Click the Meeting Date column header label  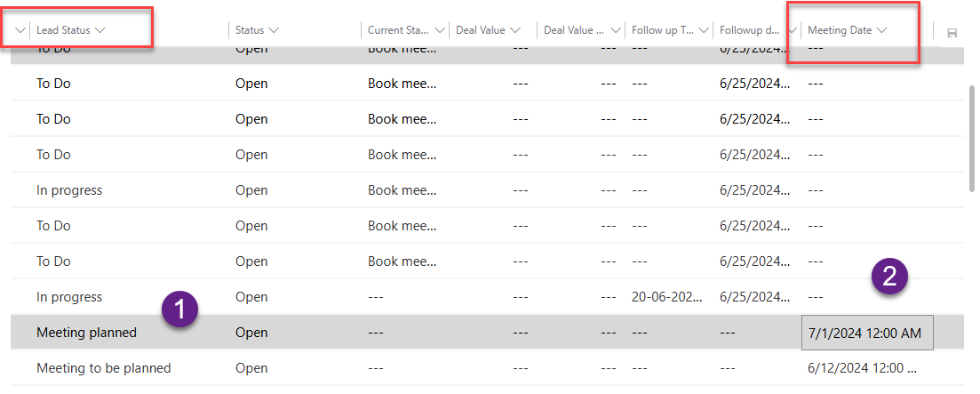click(x=840, y=30)
